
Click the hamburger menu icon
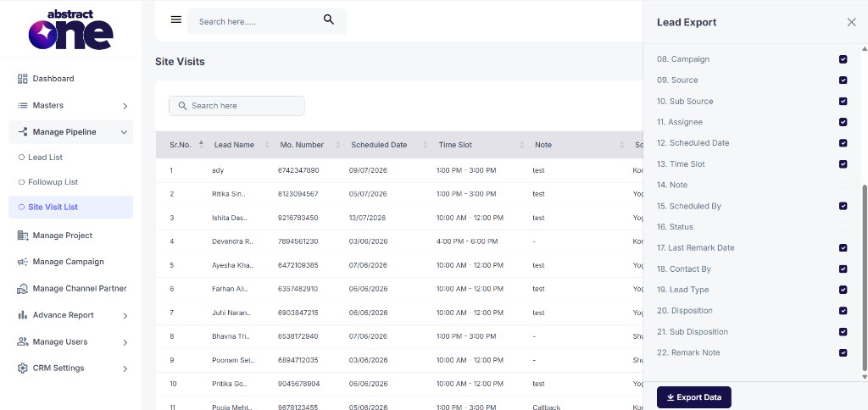(176, 20)
